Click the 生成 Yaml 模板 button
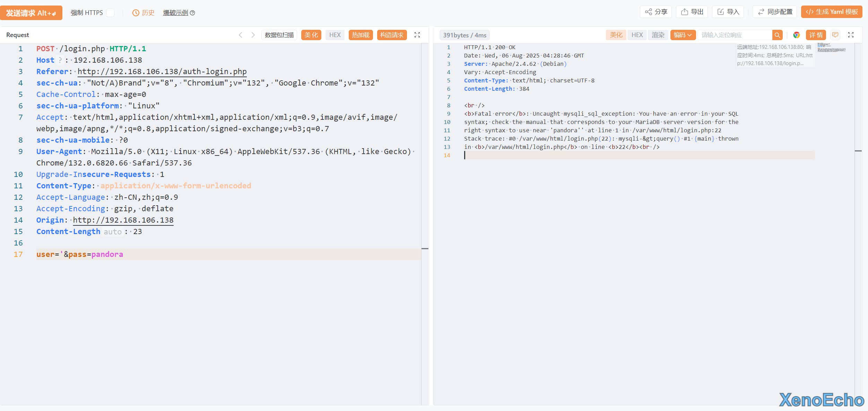Viewport: 868px width, 411px height. pos(831,12)
